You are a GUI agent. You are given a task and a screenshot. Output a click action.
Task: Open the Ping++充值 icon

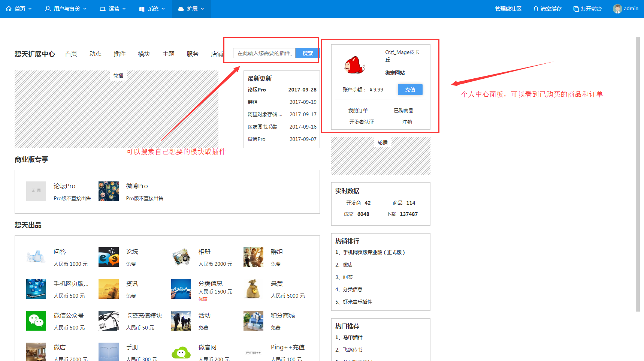253,352
